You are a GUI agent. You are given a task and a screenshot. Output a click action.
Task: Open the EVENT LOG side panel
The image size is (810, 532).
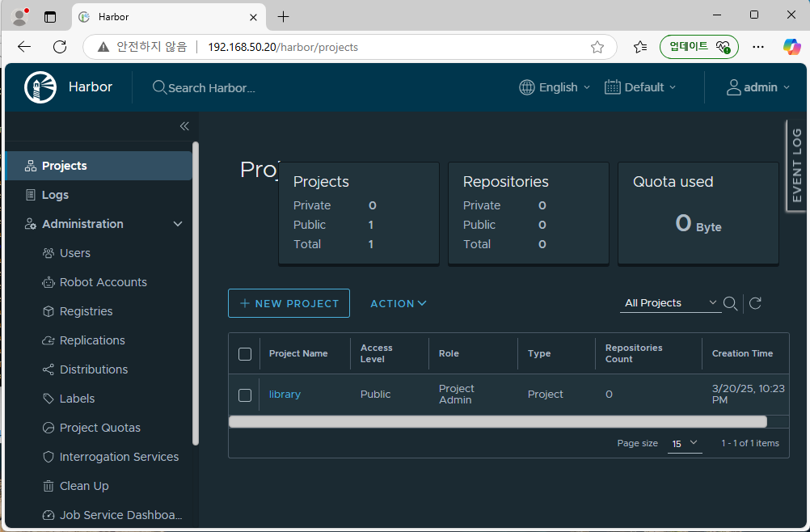click(796, 165)
